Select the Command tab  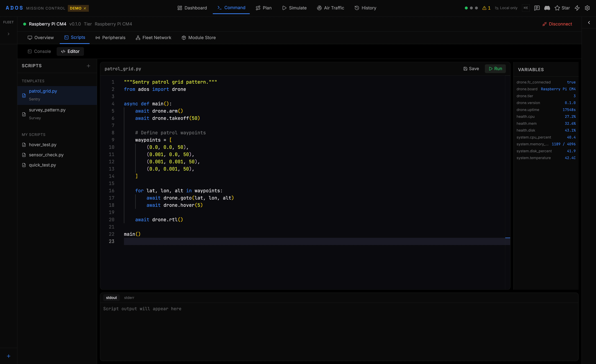[231, 8]
